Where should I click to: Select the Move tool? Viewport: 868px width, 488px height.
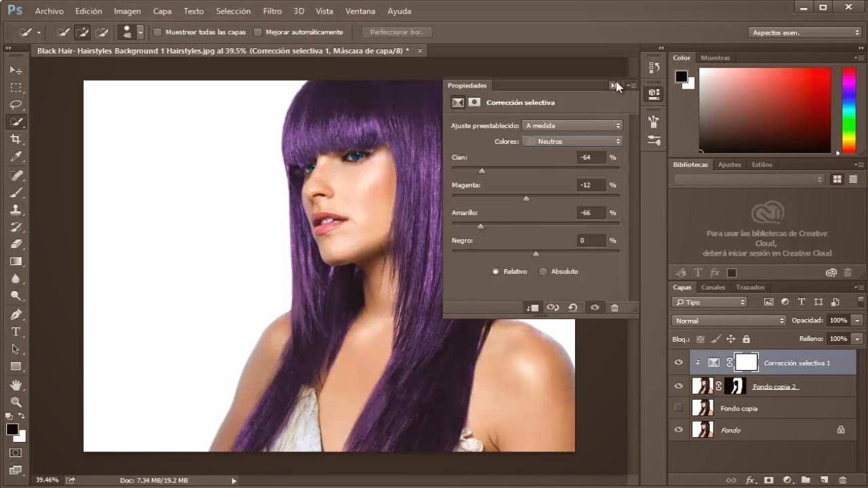(x=16, y=70)
